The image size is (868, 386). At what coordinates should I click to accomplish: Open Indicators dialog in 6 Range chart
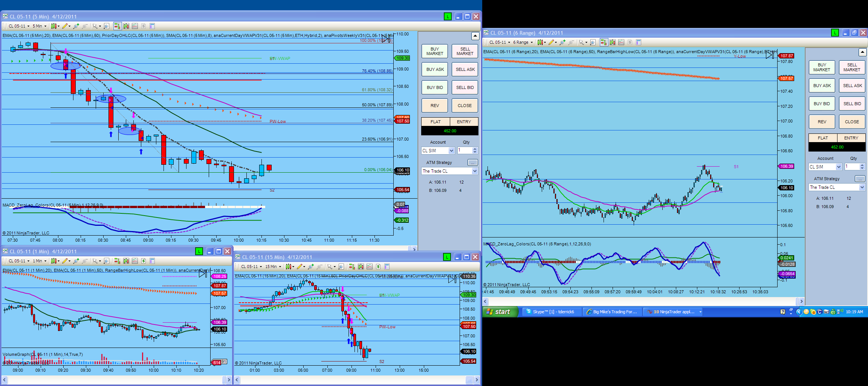(x=621, y=42)
